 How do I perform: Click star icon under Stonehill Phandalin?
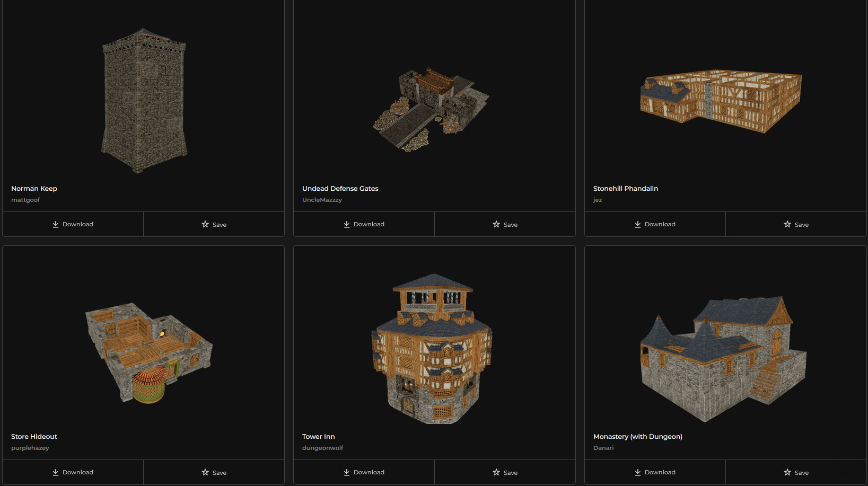pos(787,224)
